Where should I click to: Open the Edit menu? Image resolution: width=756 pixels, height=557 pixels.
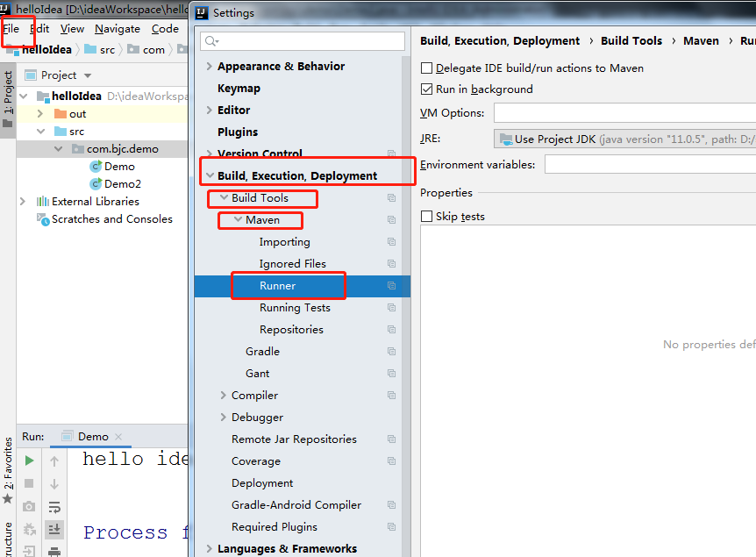point(40,29)
